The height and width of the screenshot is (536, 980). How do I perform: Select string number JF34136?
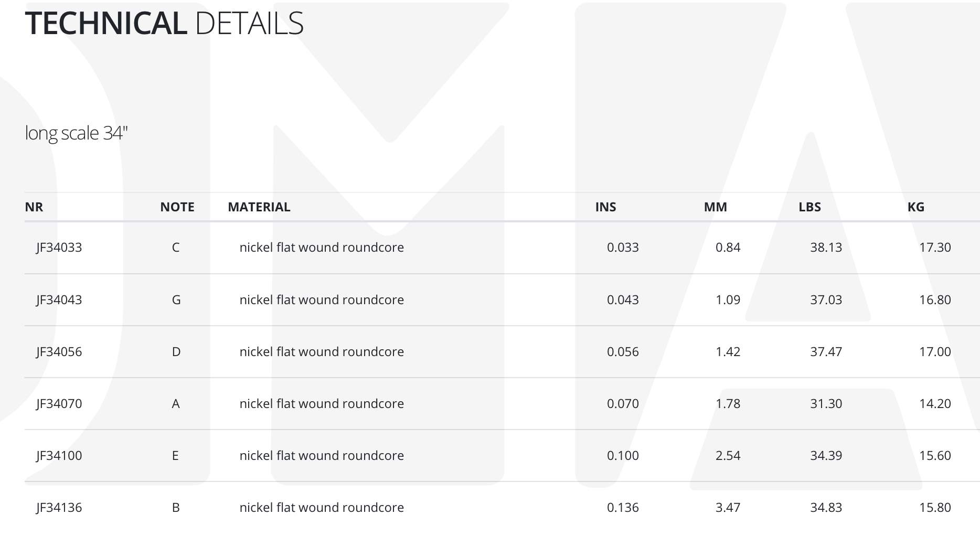tap(59, 507)
